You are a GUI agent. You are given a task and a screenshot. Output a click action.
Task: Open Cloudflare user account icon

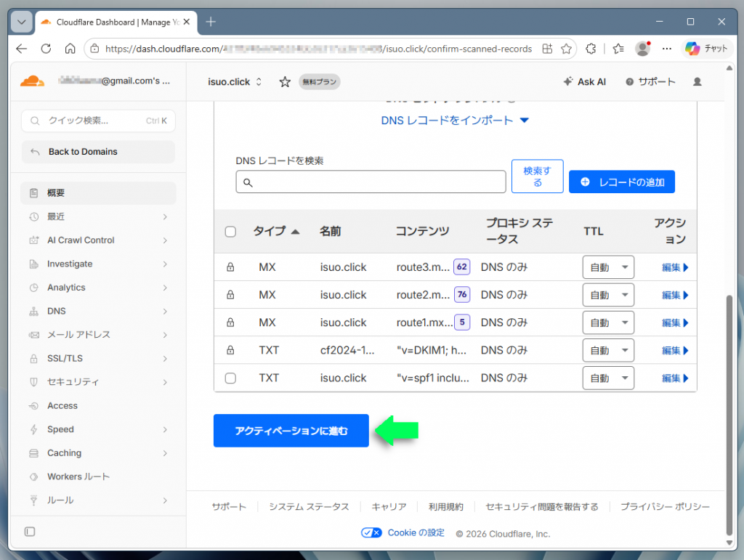coord(697,81)
